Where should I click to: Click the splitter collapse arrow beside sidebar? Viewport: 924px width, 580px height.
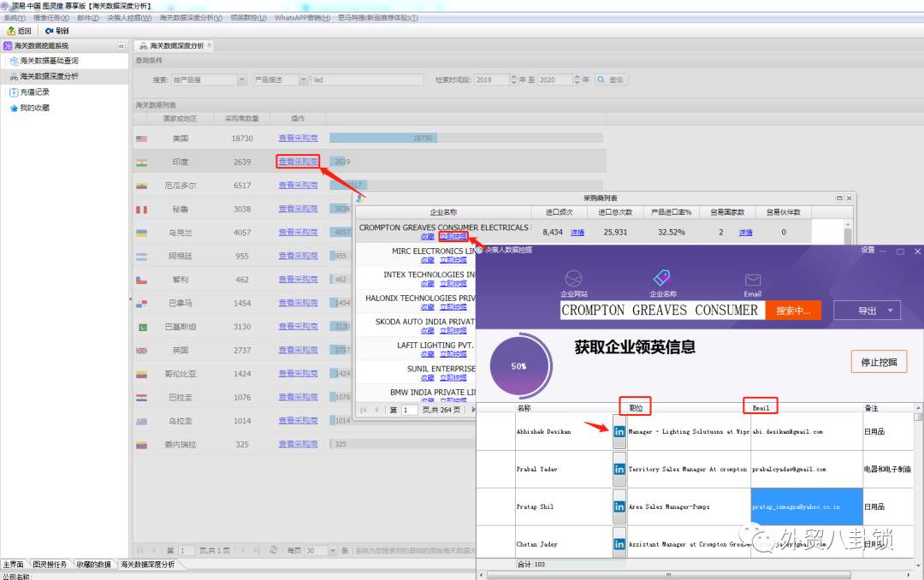(x=130, y=299)
